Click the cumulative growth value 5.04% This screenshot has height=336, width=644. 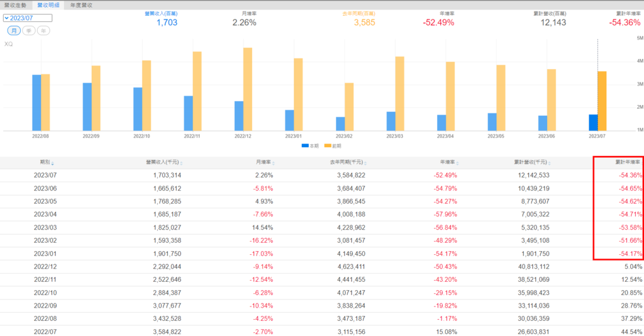pos(633,266)
